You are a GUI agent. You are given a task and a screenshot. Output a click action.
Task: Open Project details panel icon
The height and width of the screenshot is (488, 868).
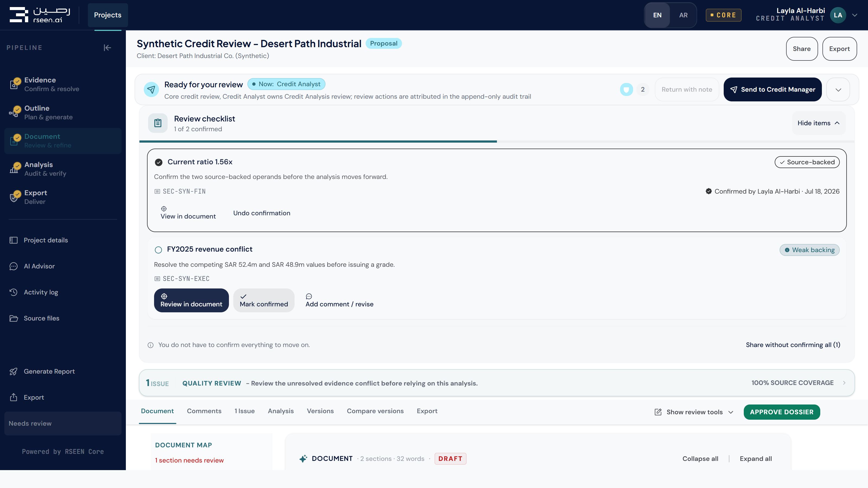pos(14,240)
